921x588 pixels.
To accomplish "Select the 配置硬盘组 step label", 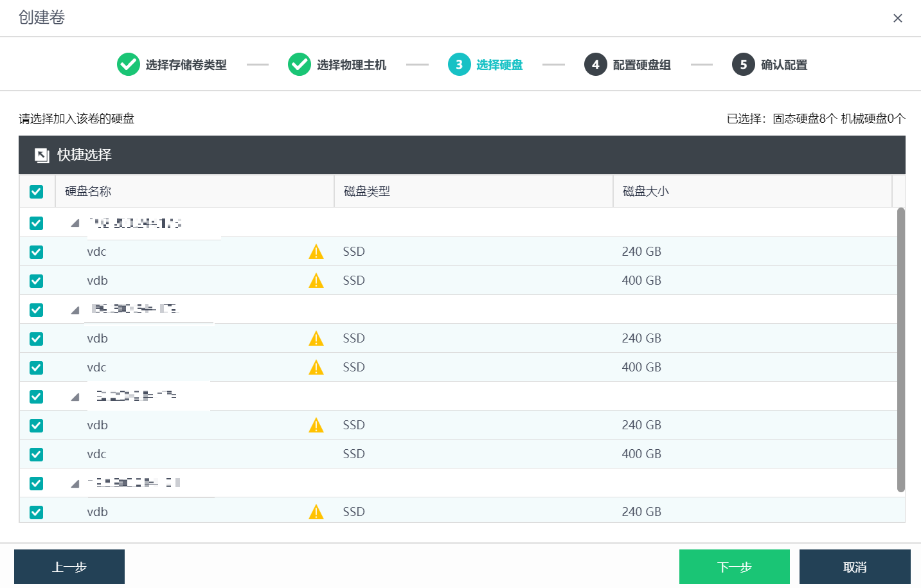I will click(x=641, y=65).
